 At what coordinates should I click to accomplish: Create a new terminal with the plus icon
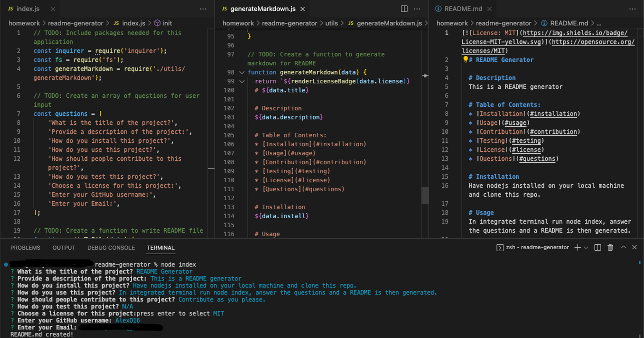577,247
